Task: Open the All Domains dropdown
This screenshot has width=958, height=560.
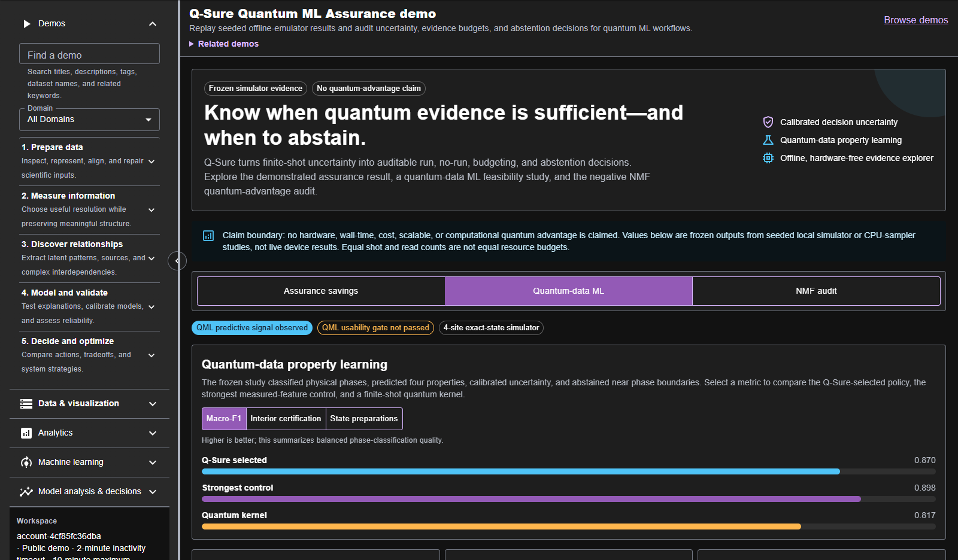Action: click(x=89, y=120)
